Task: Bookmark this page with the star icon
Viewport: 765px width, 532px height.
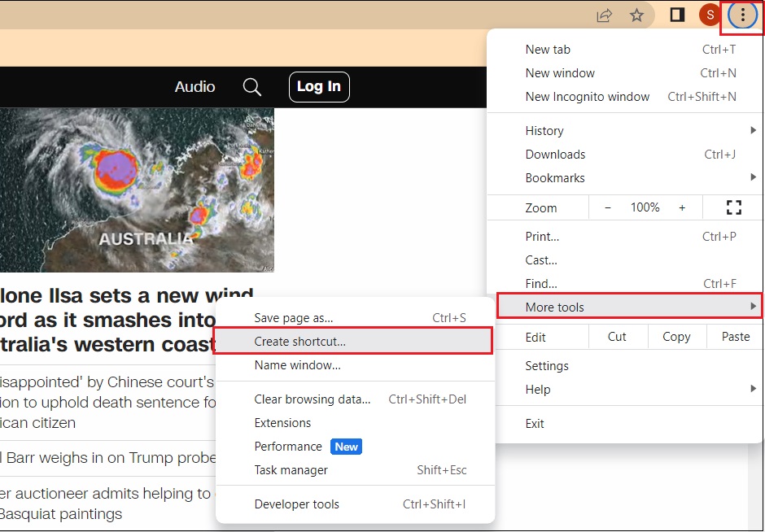Action: coord(638,15)
